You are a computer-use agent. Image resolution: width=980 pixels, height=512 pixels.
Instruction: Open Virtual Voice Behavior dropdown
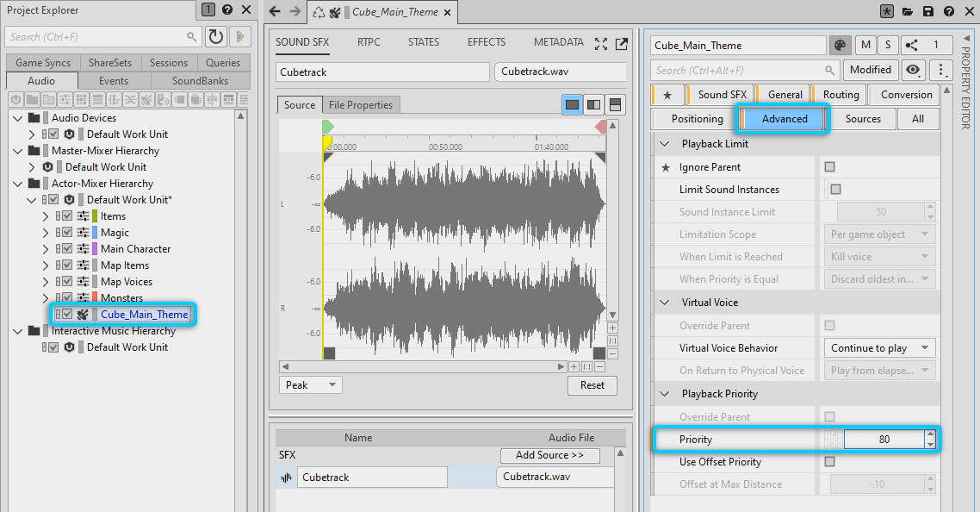pos(880,348)
